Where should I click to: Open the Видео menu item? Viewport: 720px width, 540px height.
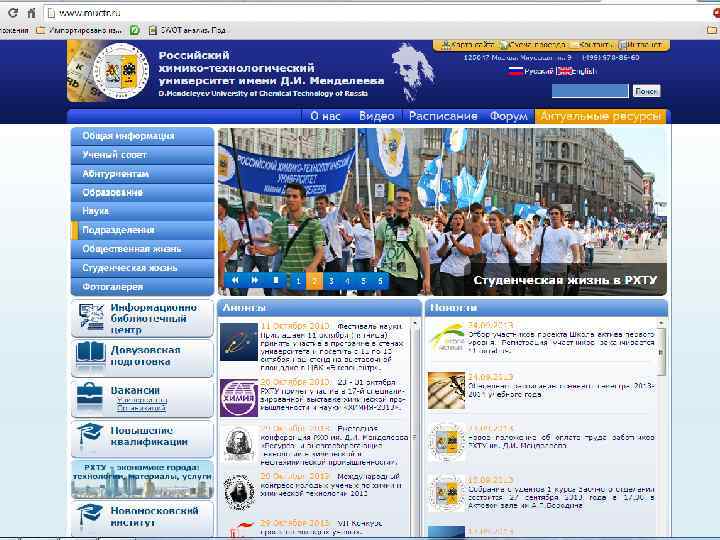click(377, 116)
